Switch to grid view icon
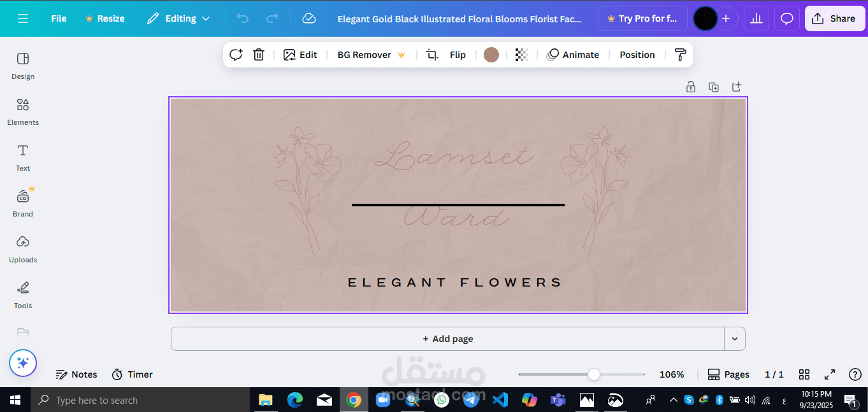Image resolution: width=868 pixels, height=412 pixels. point(804,374)
